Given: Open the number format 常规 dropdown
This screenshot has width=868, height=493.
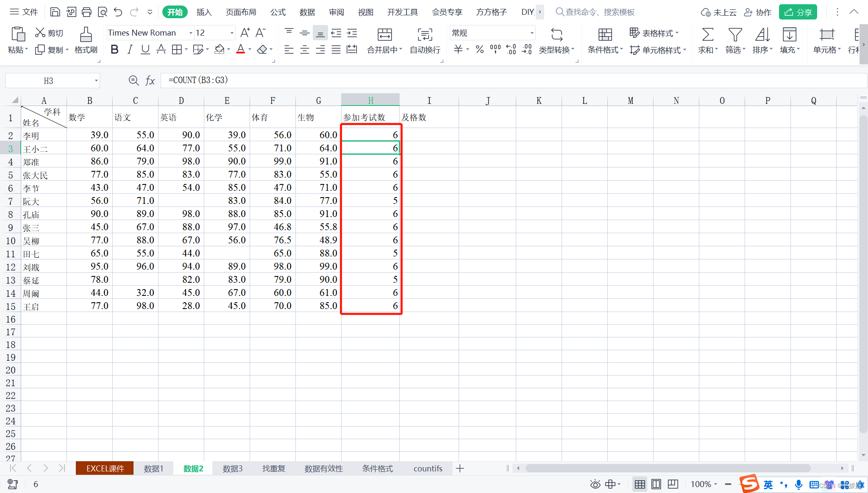Looking at the screenshot, I should 531,33.
